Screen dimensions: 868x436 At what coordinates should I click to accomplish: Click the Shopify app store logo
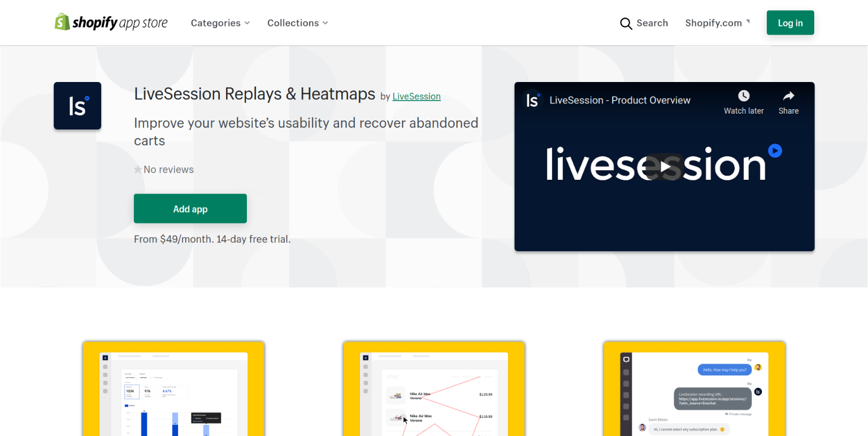[111, 23]
